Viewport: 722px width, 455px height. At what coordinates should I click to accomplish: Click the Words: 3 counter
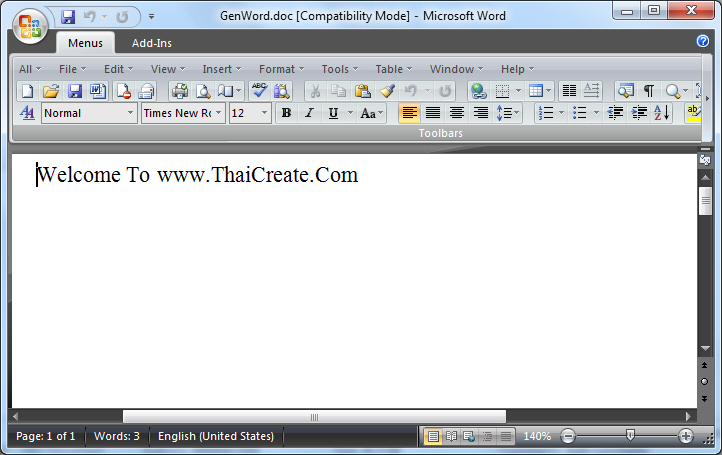116,436
